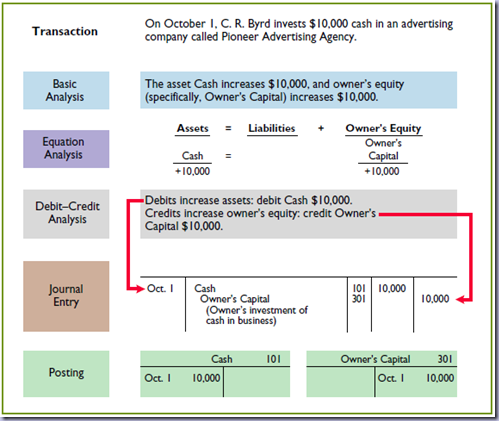Click the plus sign before Owner's Equity
The image size is (499, 421).
point(321,128)
